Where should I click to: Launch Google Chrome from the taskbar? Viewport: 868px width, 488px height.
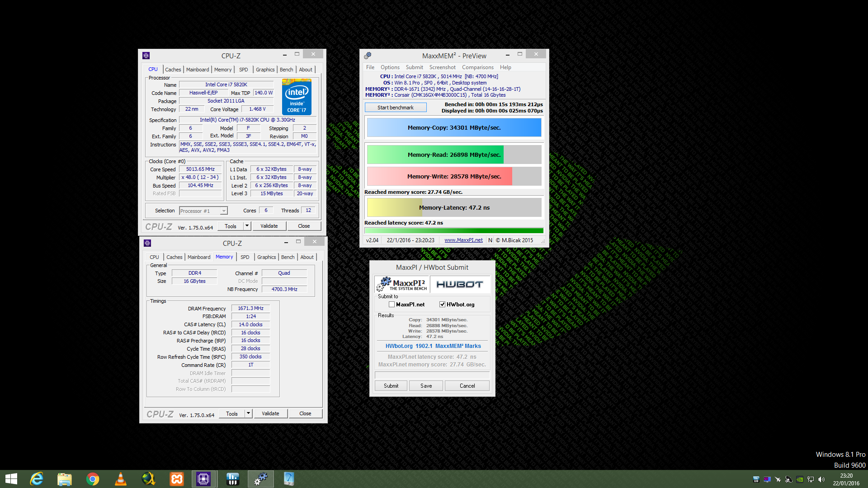point(93,479)
